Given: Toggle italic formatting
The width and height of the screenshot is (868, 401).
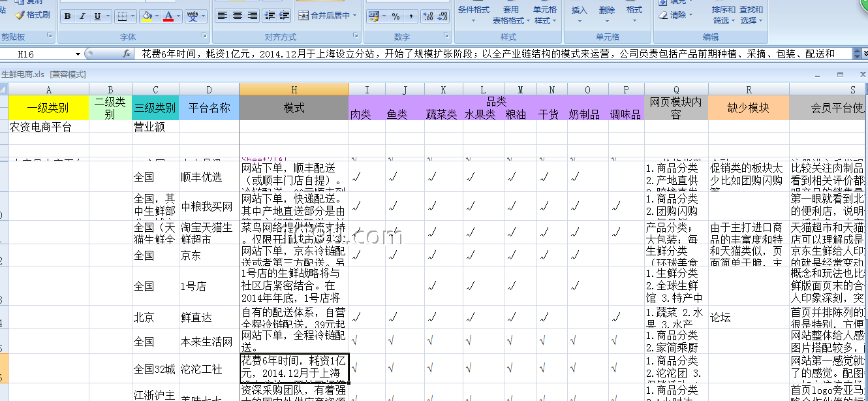Looking at the screenshot, I should 81,16.
